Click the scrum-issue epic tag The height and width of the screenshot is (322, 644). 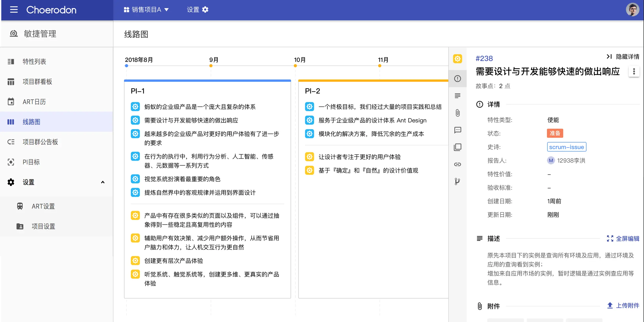tap(566, 147)
